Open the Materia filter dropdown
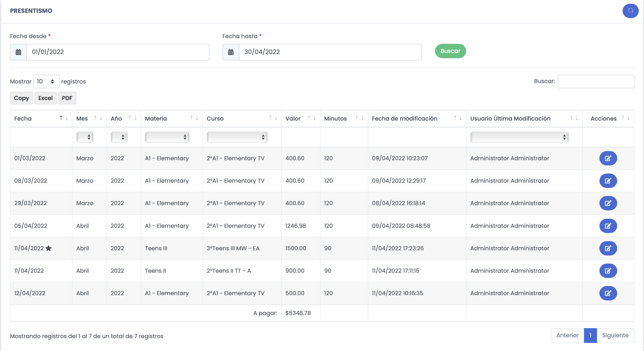The height and width of the screenshot is (351, 644). click(x=167, y=137)
